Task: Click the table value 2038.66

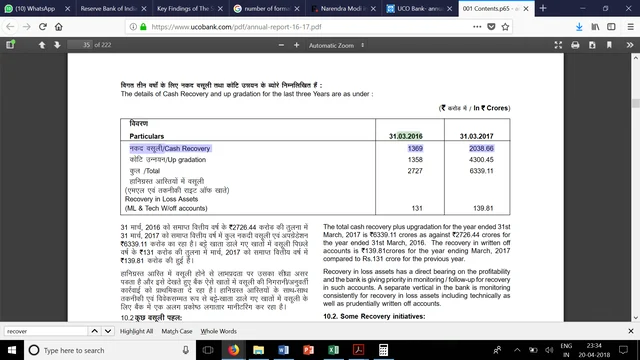Action: [x=481, y=149]
